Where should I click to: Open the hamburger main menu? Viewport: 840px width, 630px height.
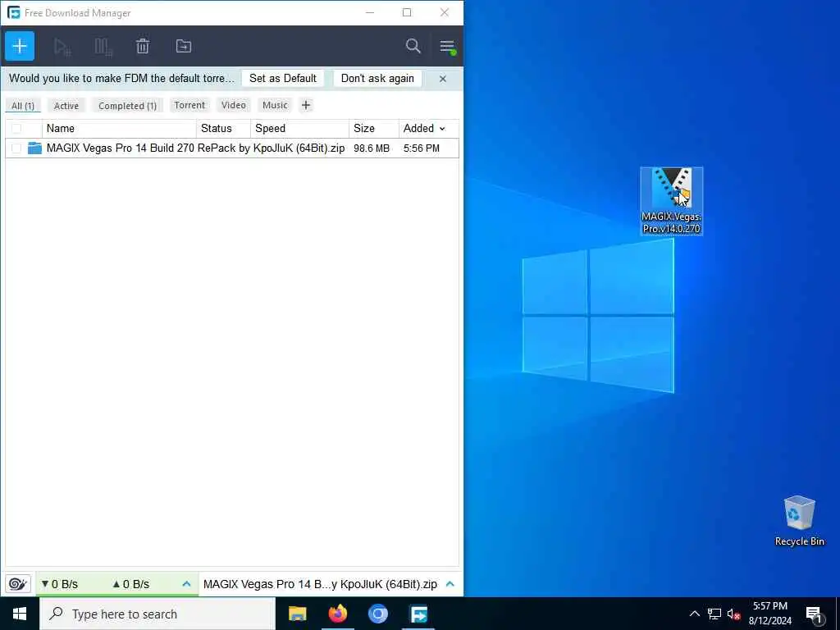(447, 47)
